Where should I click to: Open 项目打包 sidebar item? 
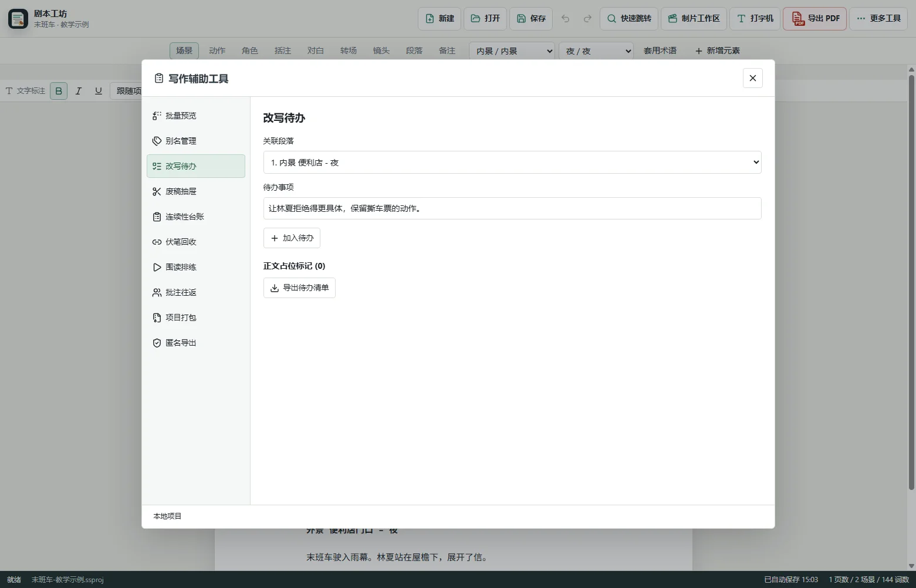point(195,317)
